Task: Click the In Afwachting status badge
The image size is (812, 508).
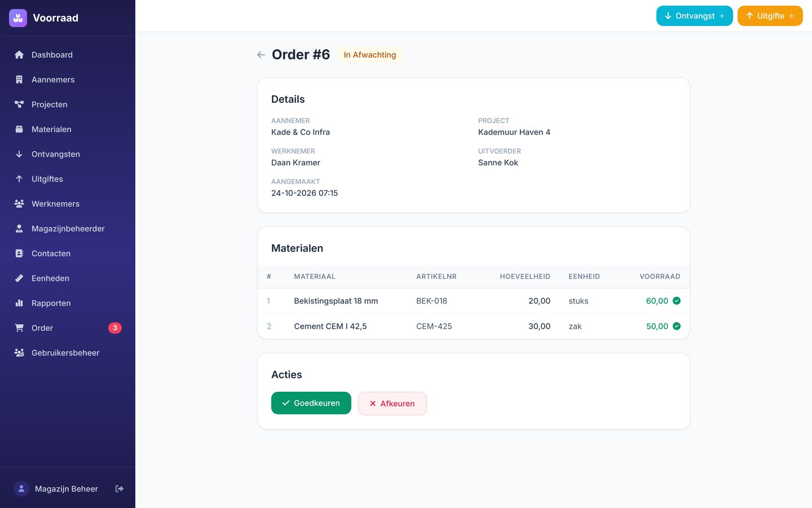Action: point(370,55)
